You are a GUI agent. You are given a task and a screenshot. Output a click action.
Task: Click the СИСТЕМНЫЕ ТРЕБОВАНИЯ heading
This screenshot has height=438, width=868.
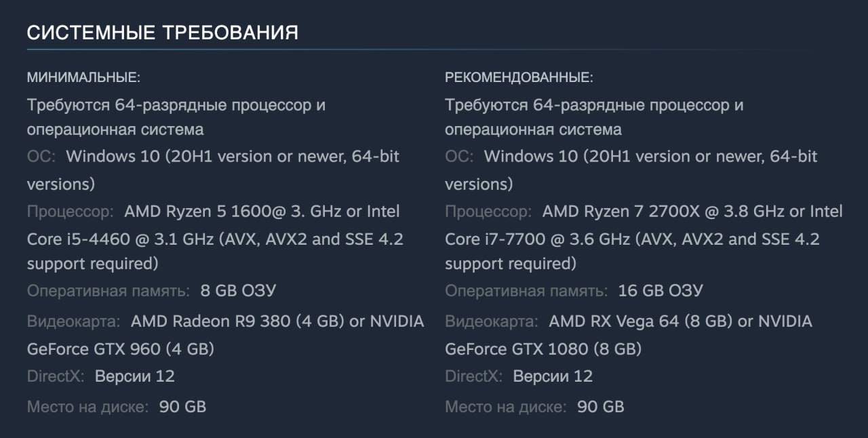[x=162, y=33]
